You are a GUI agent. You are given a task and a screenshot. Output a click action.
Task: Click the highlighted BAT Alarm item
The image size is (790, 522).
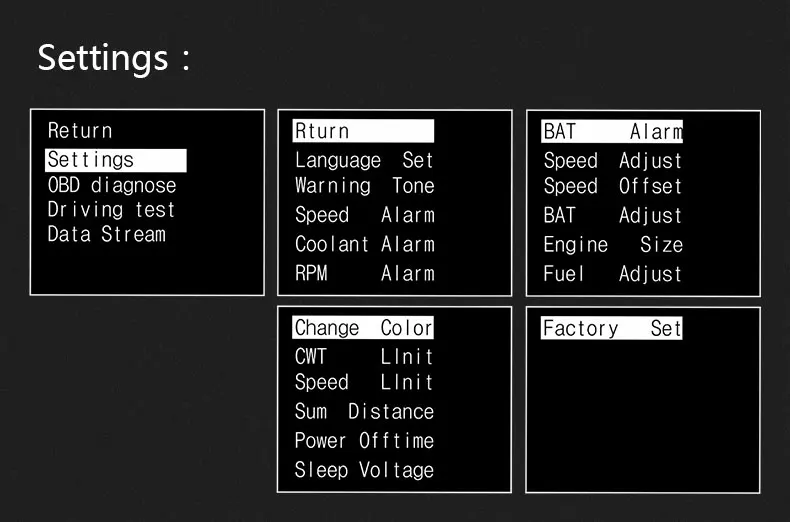pos(612,132)
